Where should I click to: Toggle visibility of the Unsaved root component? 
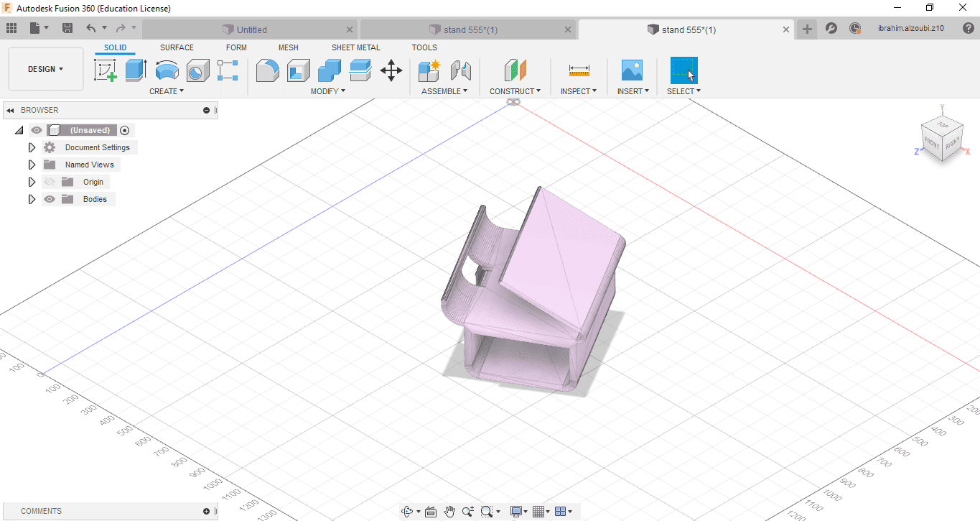(37, 130)
